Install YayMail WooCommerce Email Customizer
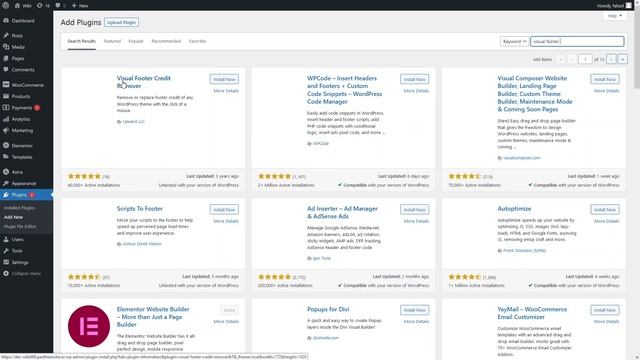 604,310
